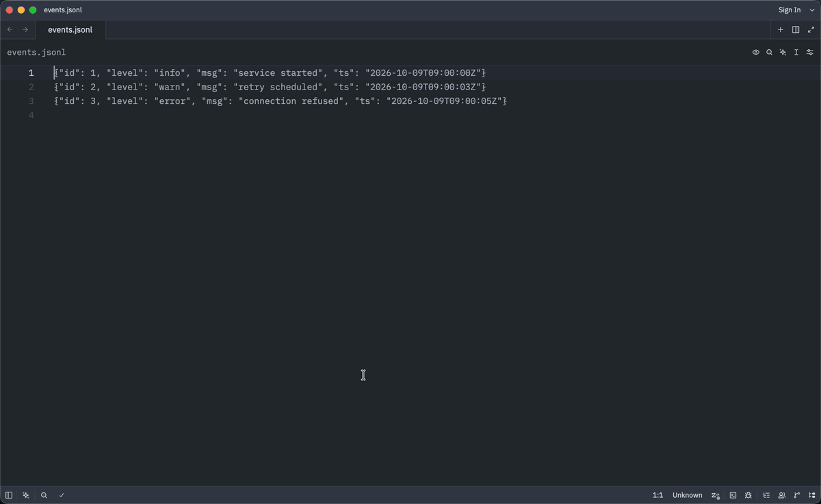Viewport: 821px width, 504px height.
Task: Click timestamp 2026-10-09T09:00:00Z
Action: pos(422,72)
